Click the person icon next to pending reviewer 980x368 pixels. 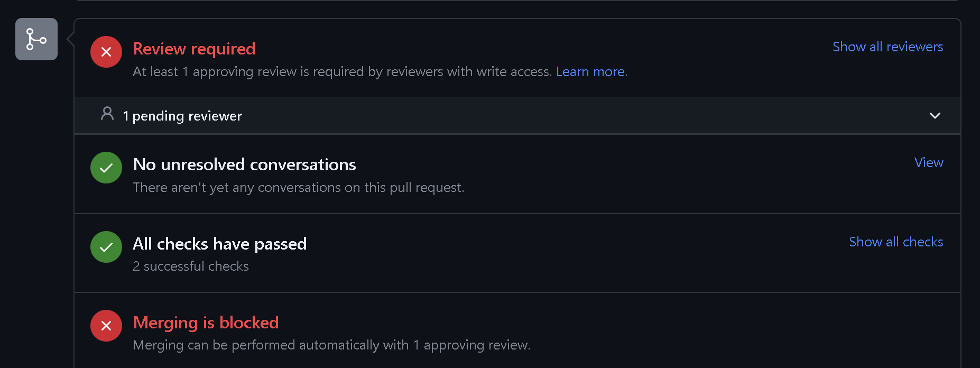click(107, 114)
